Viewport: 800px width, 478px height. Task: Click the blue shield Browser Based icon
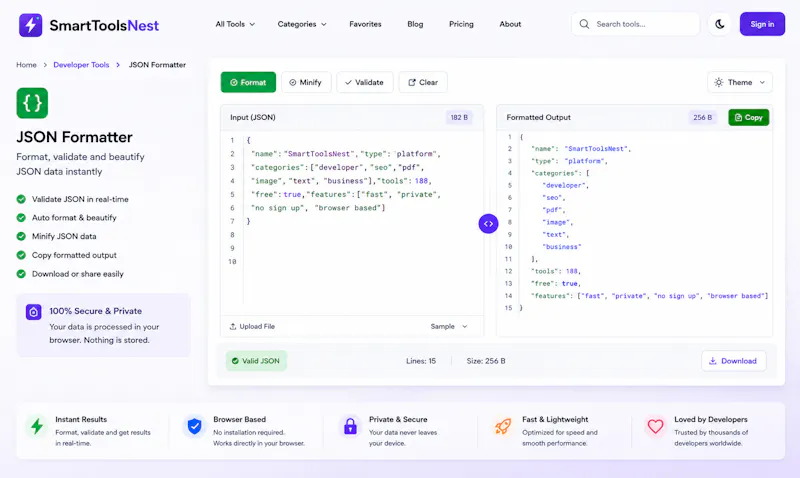(194, 426)
